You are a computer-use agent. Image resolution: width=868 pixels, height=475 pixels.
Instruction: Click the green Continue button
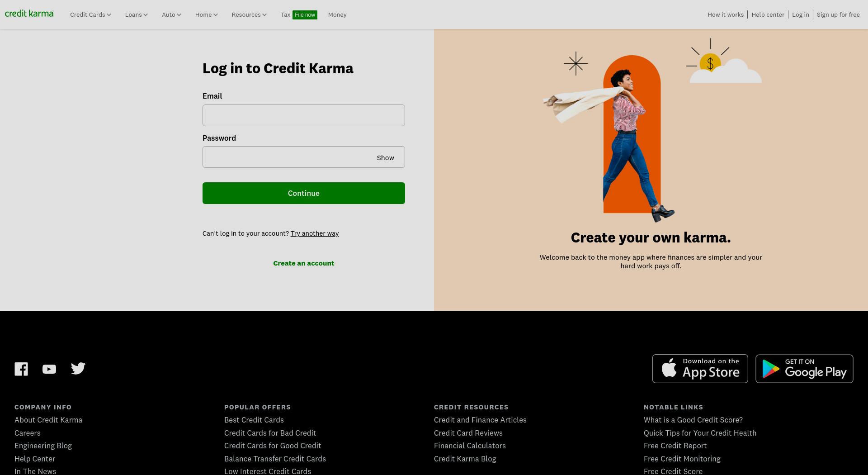(x=304, y=193)
